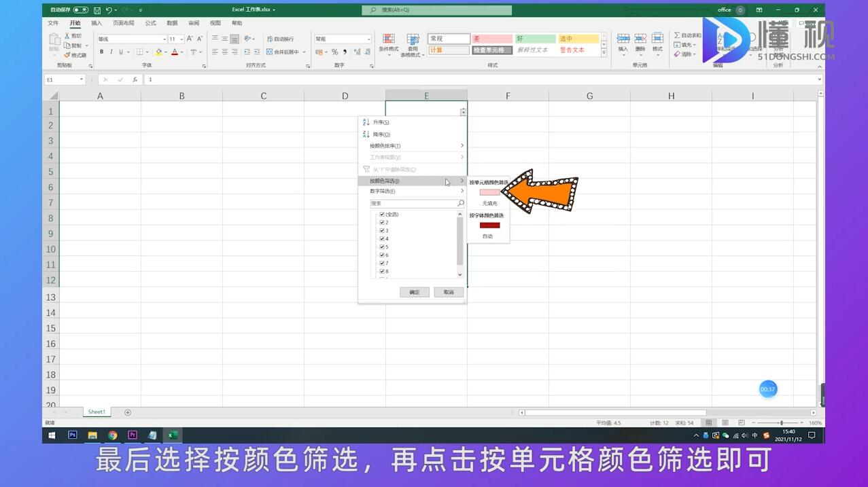
Task: Choose the dark red font color filter swatch
Action: pyautogui.click(x=489, y=226)
